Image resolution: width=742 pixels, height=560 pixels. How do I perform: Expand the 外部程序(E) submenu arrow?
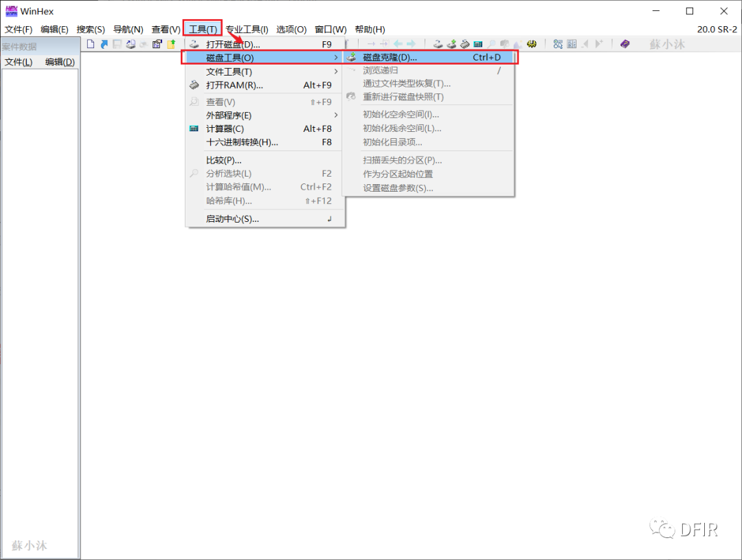(x=335, y=115)
